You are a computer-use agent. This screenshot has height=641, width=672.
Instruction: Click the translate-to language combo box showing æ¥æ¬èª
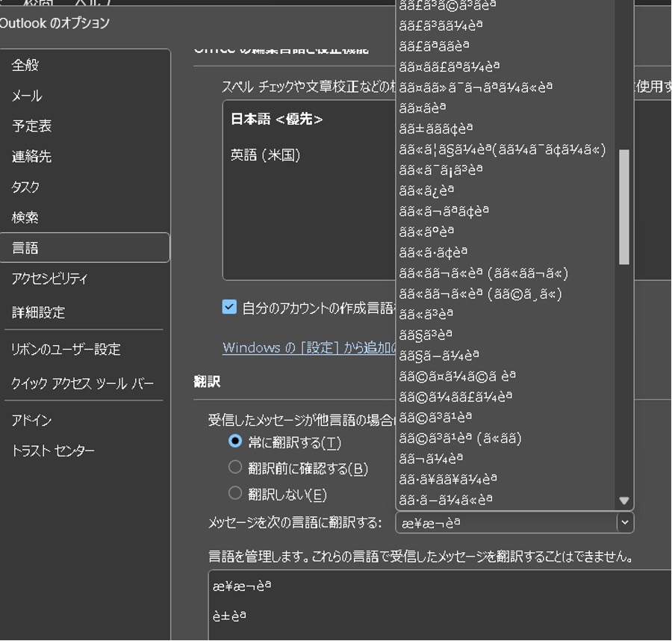(x=514, y=523)
